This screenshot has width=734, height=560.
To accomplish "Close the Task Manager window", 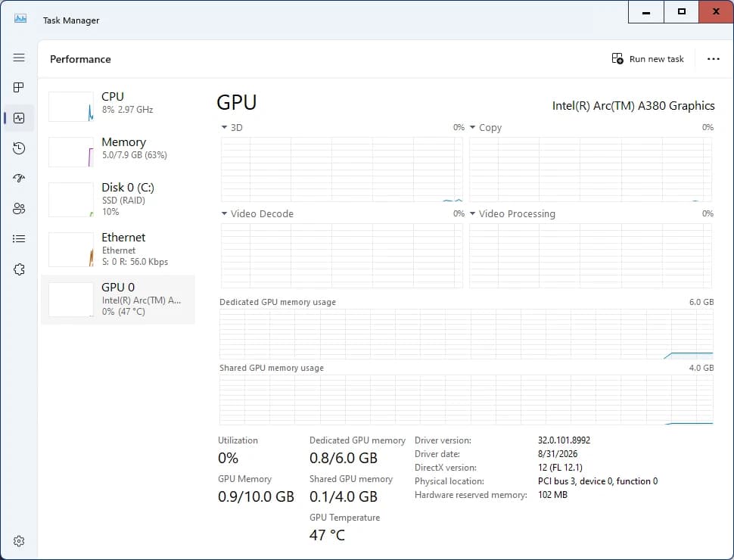I will 716,11.
